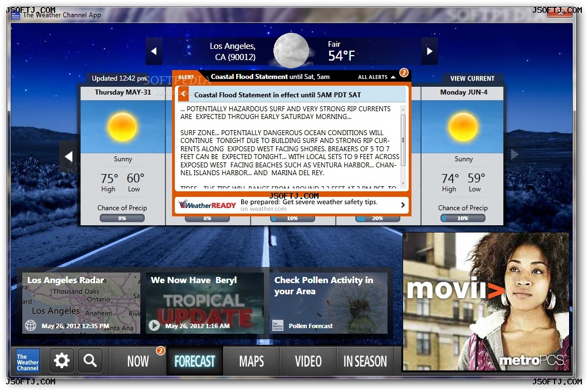588x391 pixels.
Task: Open the settings gear icon
Action: pyautogui.click(x=61, y=360)
